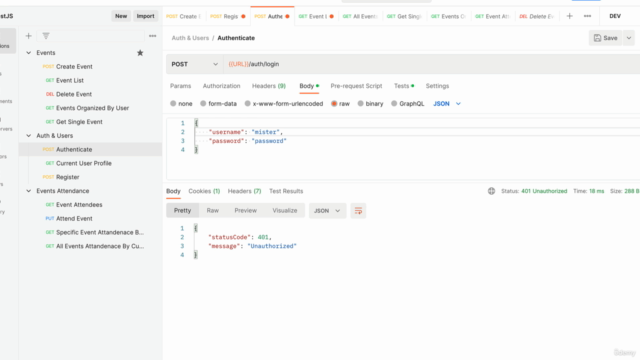The width and height of the screenshot is (640, 360).
Task: Click the plus icon to add collection
Action: pyautogui.click(x=29, y=36)
